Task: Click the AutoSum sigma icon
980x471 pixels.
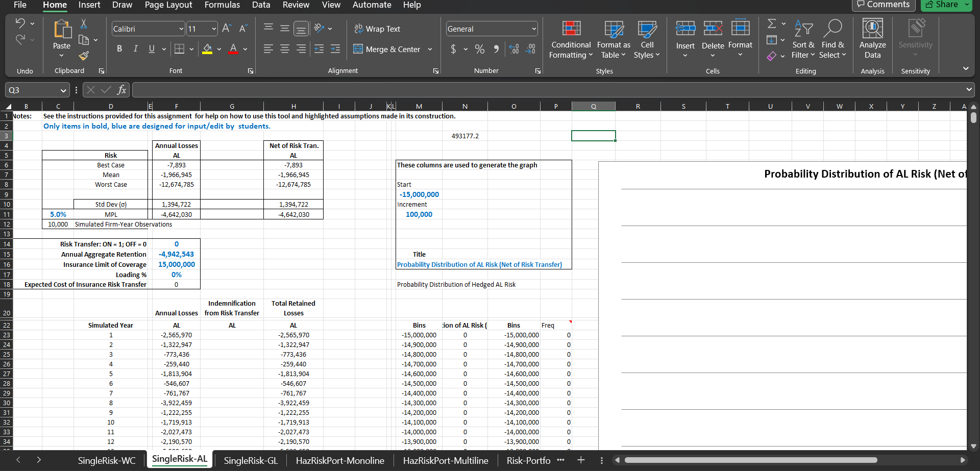Action: tap(772, 23)
